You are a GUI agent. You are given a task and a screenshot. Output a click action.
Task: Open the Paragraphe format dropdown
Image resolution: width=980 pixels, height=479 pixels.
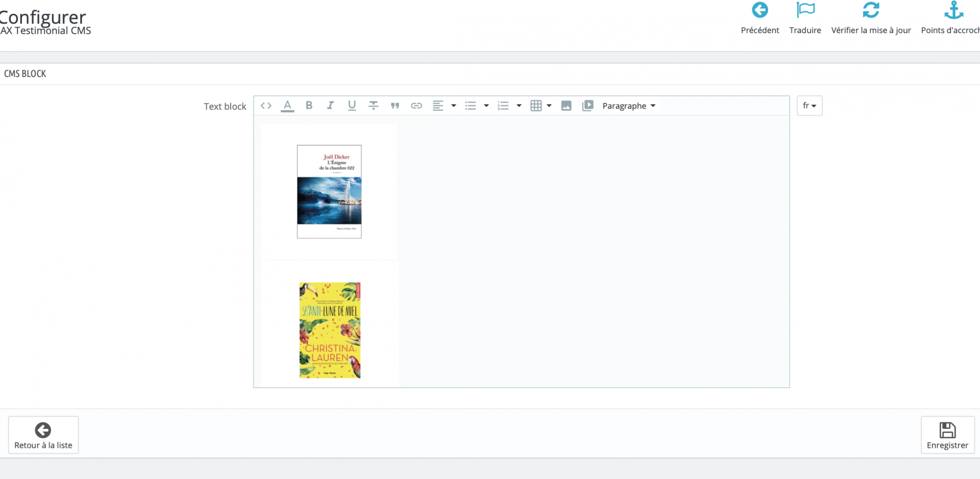629,106
